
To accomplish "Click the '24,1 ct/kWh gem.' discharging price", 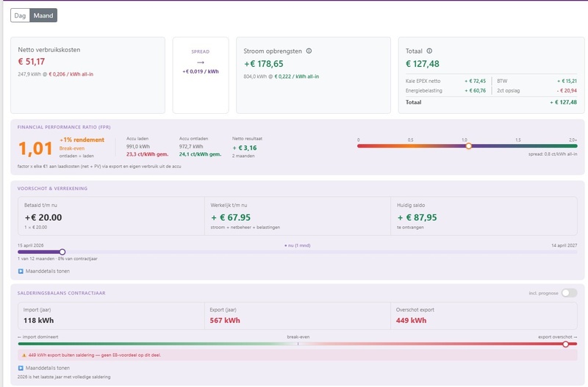I will pyautogui.click(x=200, y=154).
